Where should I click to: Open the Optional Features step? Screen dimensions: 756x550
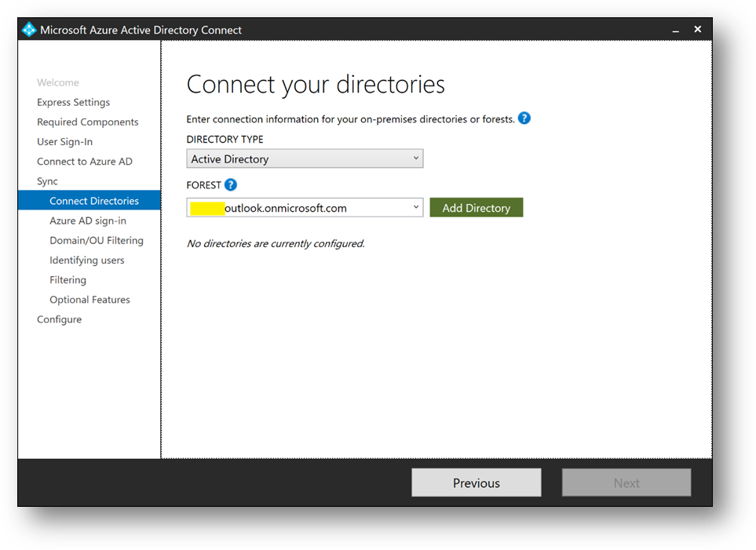89,300
